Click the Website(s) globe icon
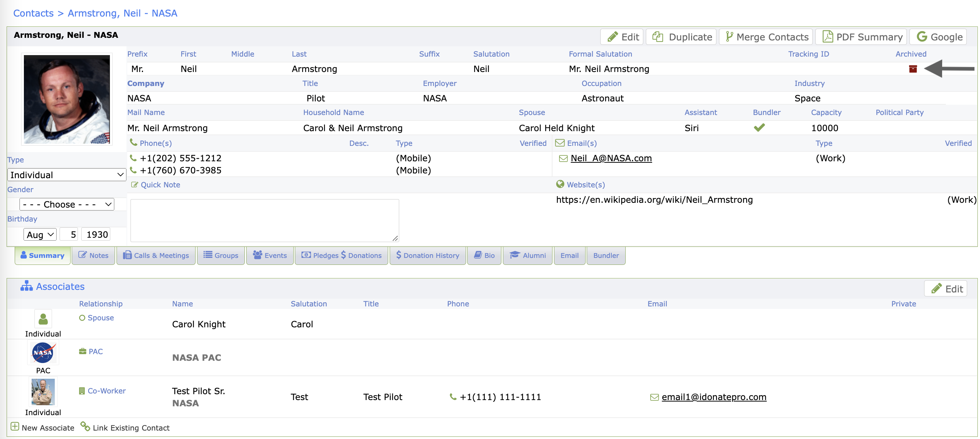980x439 pixels. [559, 184]
